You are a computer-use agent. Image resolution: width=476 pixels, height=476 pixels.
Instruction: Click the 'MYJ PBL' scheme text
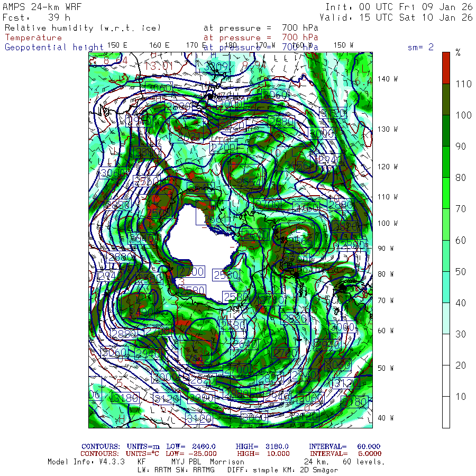[x=186, y=462]
